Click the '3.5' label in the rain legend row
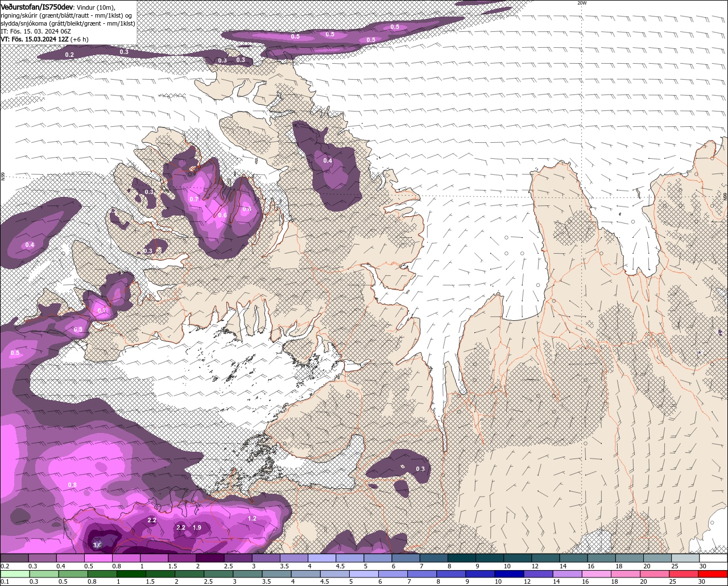The width and height of the screenshot is (728, 586). point(267,581)
